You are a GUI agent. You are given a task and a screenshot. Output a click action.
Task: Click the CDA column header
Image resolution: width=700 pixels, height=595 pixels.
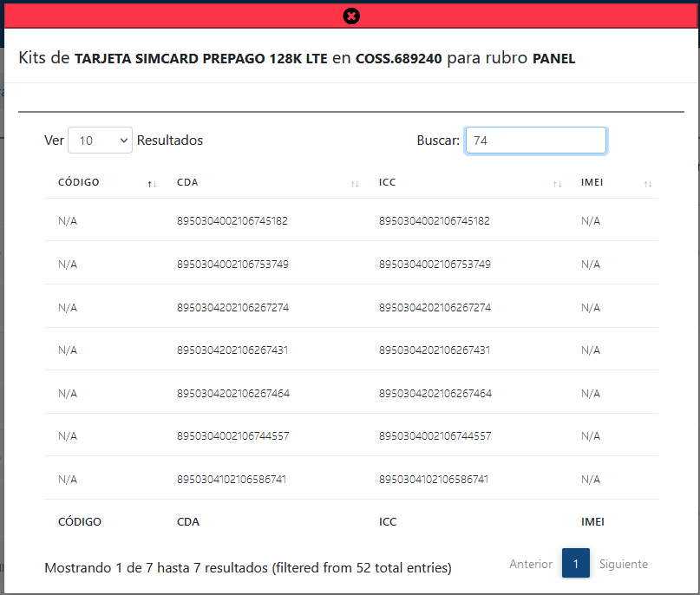(187, 183)
